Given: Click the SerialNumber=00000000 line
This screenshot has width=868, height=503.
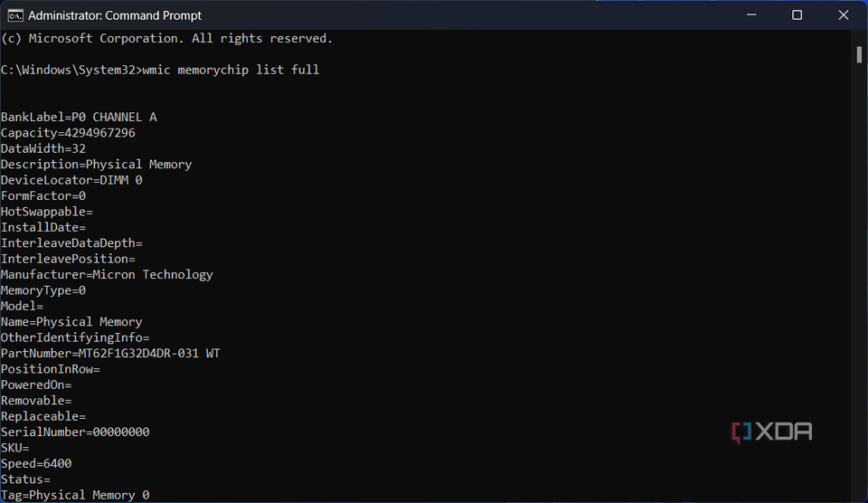Looking at the screenshot, I should coord(75,432).
